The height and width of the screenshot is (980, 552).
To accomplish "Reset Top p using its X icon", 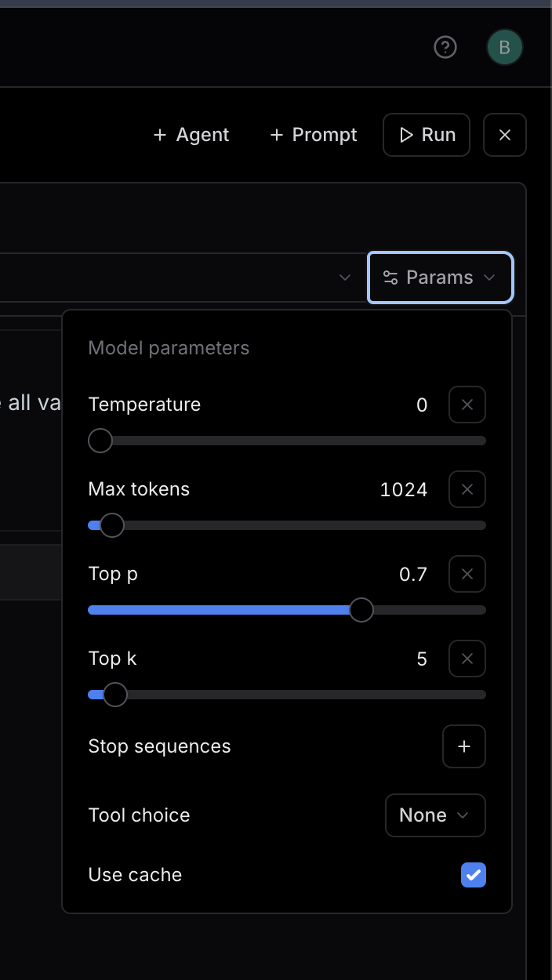I will pyautogui.click(x=467, y=574).
